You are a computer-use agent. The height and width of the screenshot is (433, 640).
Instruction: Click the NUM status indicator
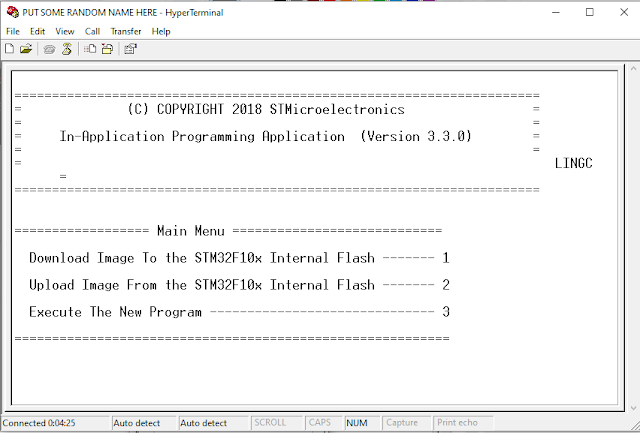(362, 423)
